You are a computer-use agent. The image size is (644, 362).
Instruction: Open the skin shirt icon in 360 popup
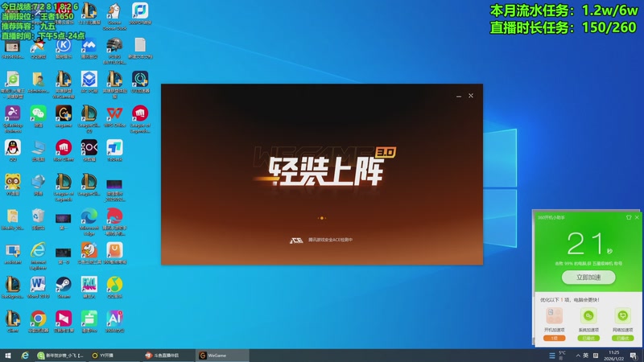(x=629, y=217)
